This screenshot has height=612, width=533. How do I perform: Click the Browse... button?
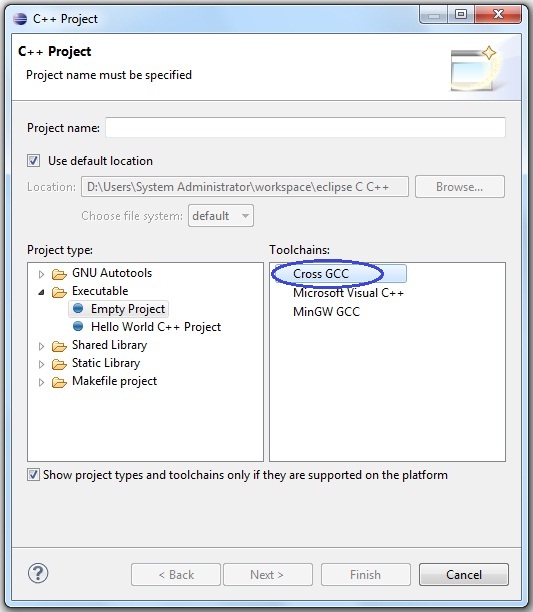(x=460, y=187)
